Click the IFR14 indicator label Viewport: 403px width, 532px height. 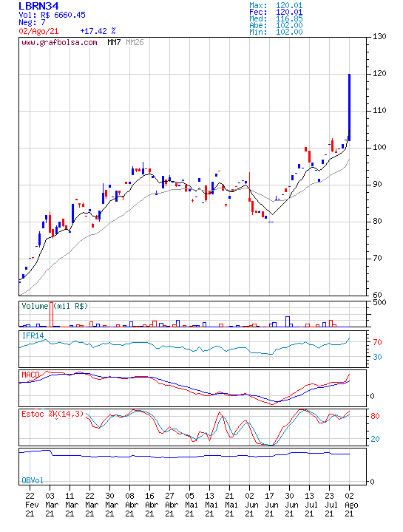(33, 335)
